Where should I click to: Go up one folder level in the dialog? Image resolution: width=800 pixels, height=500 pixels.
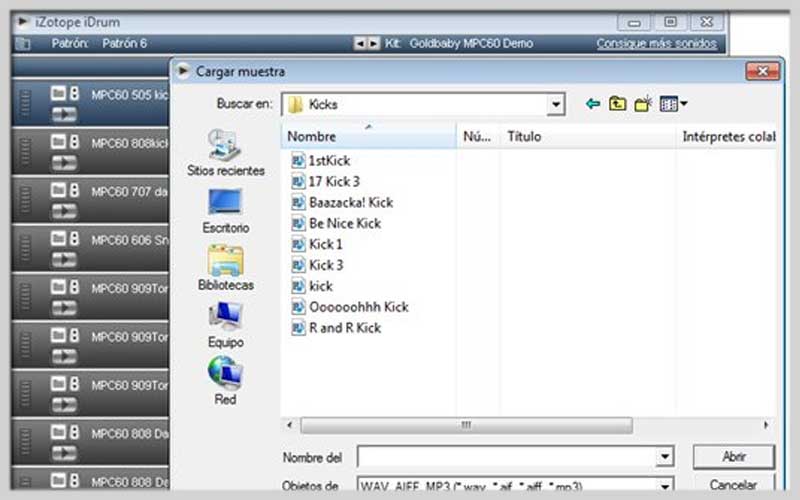click(x=617, y=104)
